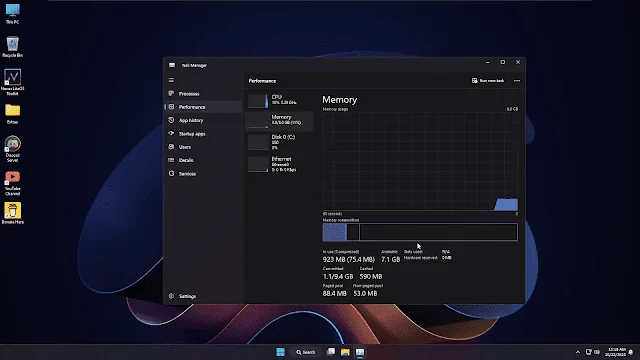Click the taskbar Search box
The image size is (640, 360).
click(x=305, y=352)
